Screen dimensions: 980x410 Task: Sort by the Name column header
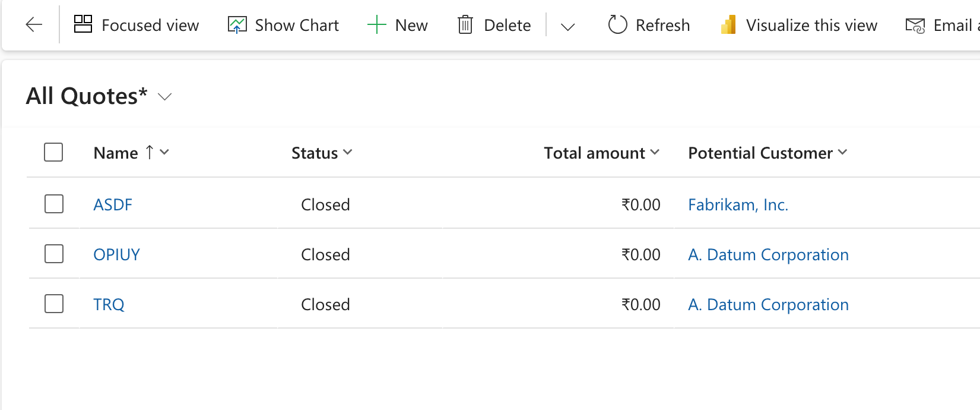116,153
